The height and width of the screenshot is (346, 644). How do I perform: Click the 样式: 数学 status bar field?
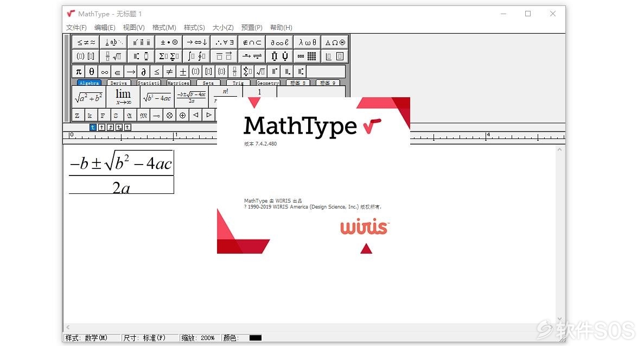tap(92, 338)
